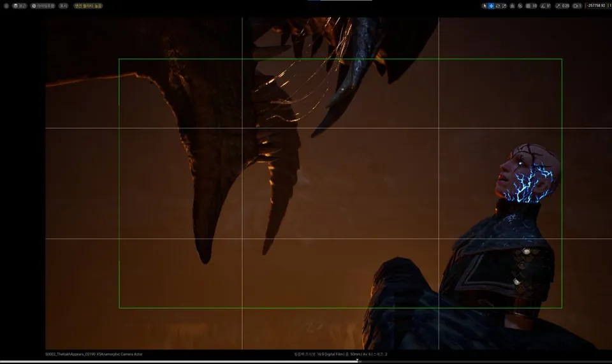The height and width of the screenshot is (364, 612).
Task: Click the yellow engine scalability warning button
Action: (x=88, y=6)
